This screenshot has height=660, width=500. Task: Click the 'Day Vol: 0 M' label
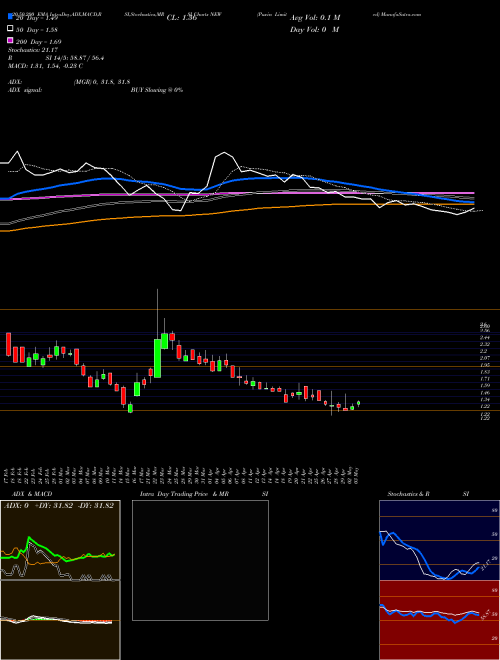314,29
